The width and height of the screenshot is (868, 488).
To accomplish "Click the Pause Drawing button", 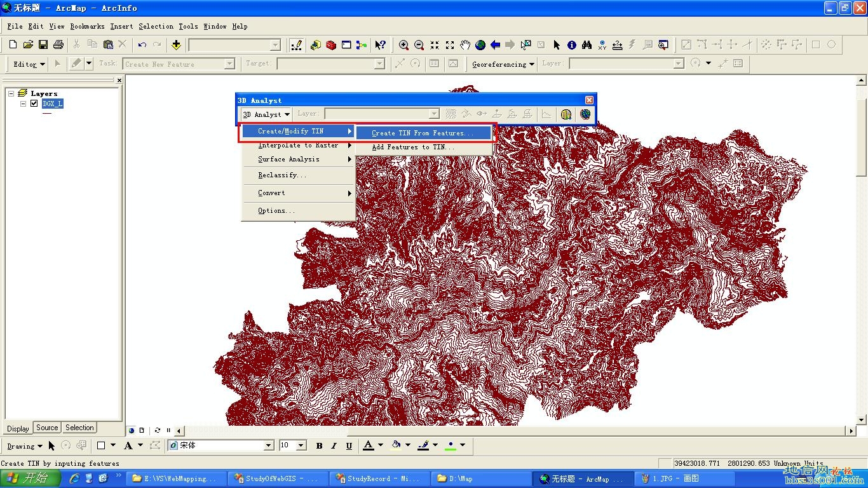I will point(168,430).
